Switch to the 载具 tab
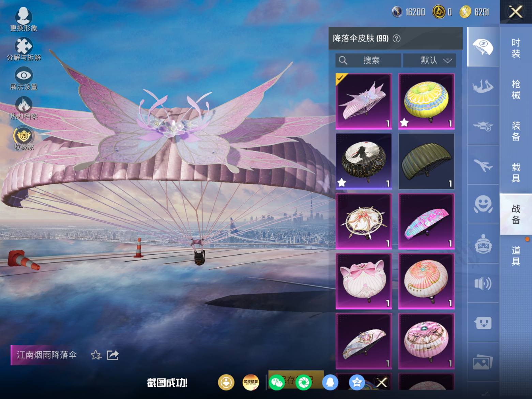 (x=516, y=172)
